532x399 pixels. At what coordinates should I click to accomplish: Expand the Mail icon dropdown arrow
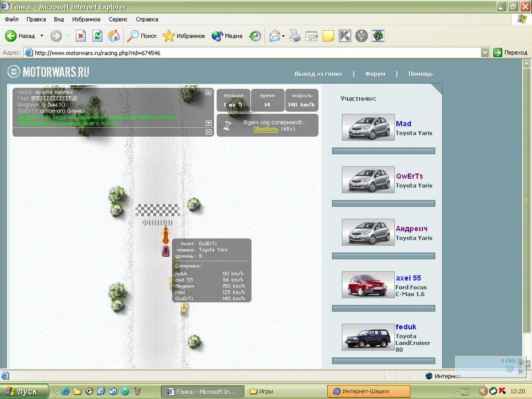pyautogui.click(x=283, y=36)
